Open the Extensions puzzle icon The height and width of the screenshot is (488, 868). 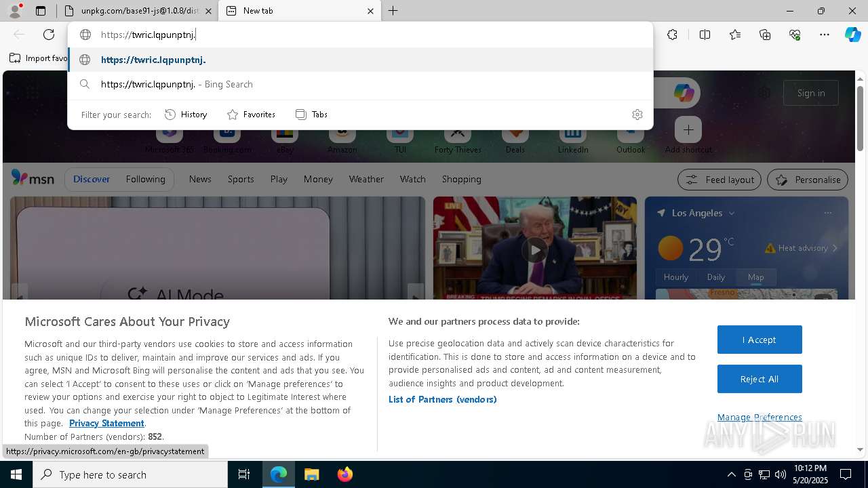pyautogui.click(x=672, y=35)
